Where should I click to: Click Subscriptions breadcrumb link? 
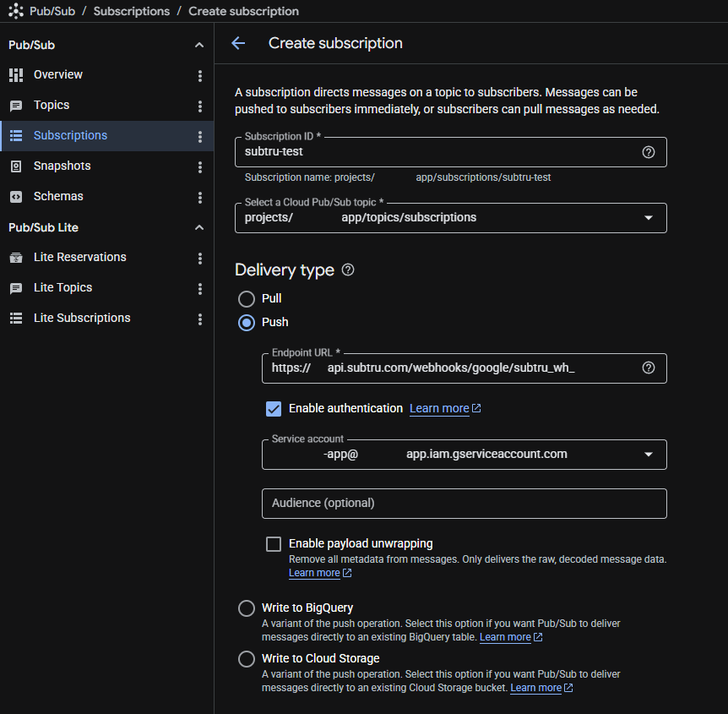132,11
